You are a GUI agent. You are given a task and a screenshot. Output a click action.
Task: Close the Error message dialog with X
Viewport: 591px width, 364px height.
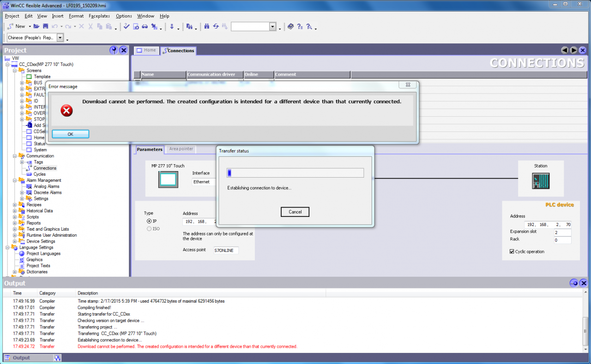pos(408,85)
